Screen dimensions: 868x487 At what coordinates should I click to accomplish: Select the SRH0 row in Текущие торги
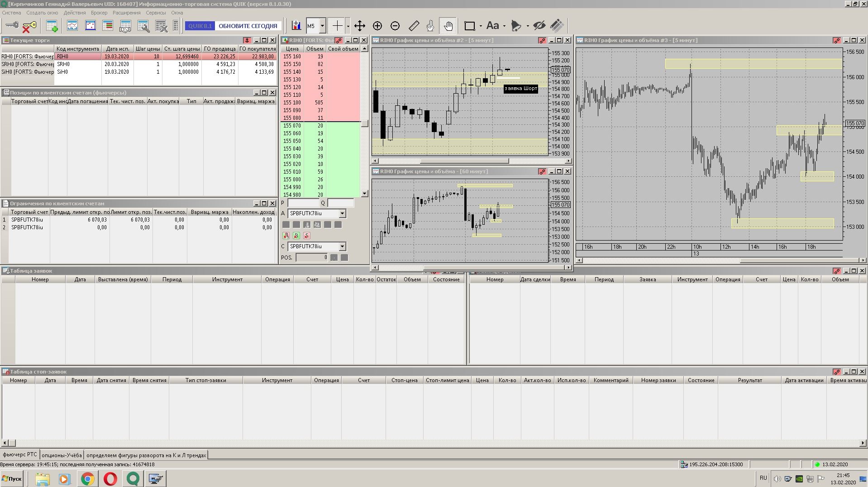[138, 64]
